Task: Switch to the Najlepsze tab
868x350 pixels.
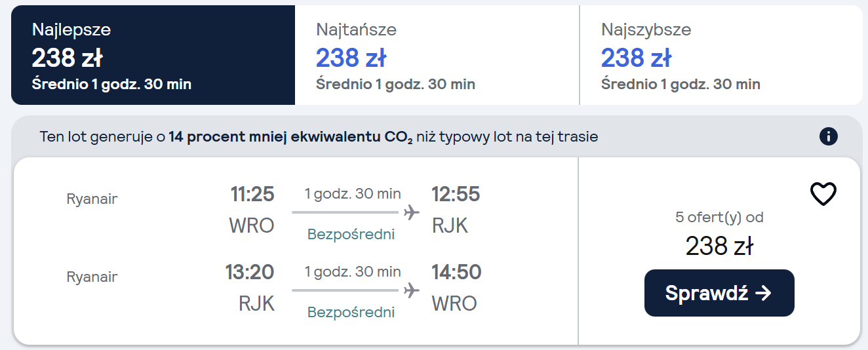Action: tap(153, 55)
